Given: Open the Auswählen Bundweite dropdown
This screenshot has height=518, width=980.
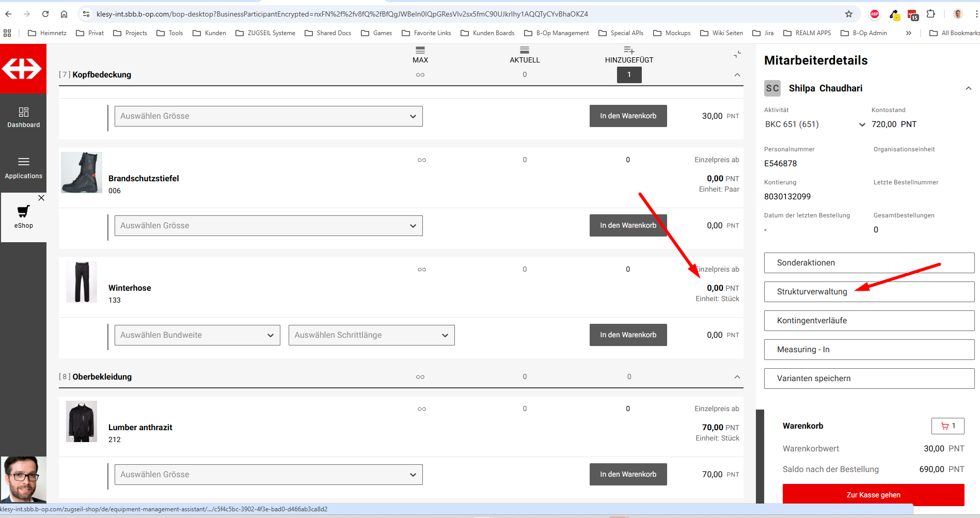Looking at the screenshot, I should click(x=197, y=335).
